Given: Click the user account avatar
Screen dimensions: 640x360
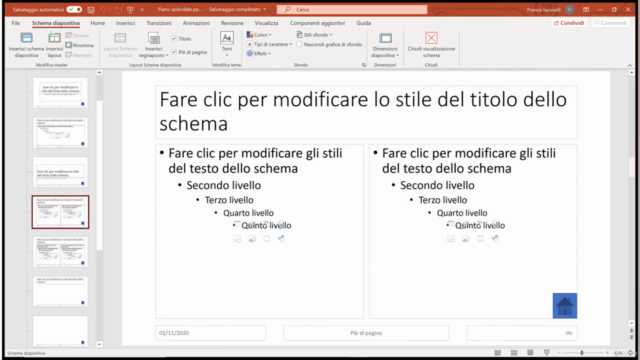Looking at the screenshot, I should [x=569, y=9].
